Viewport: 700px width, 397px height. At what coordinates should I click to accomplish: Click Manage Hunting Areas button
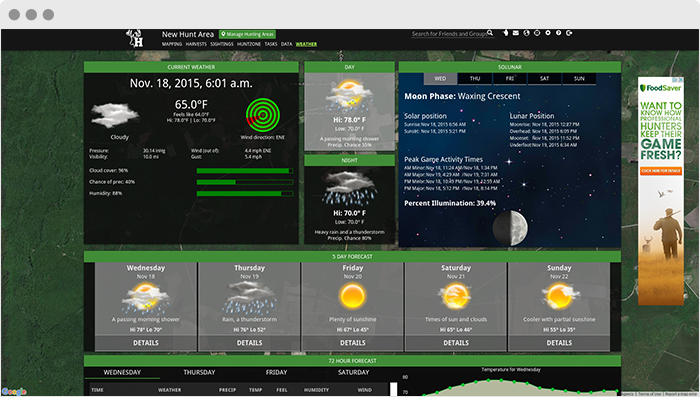[248, 34]
